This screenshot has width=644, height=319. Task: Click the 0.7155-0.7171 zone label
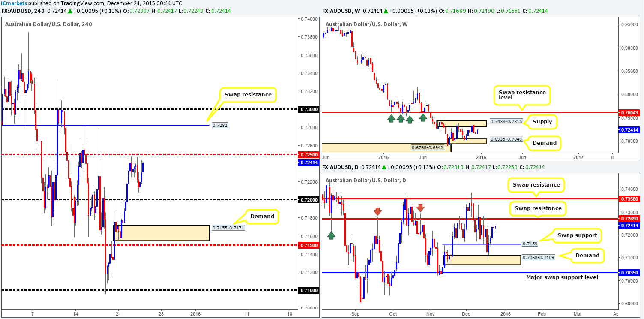click(228, 228)
